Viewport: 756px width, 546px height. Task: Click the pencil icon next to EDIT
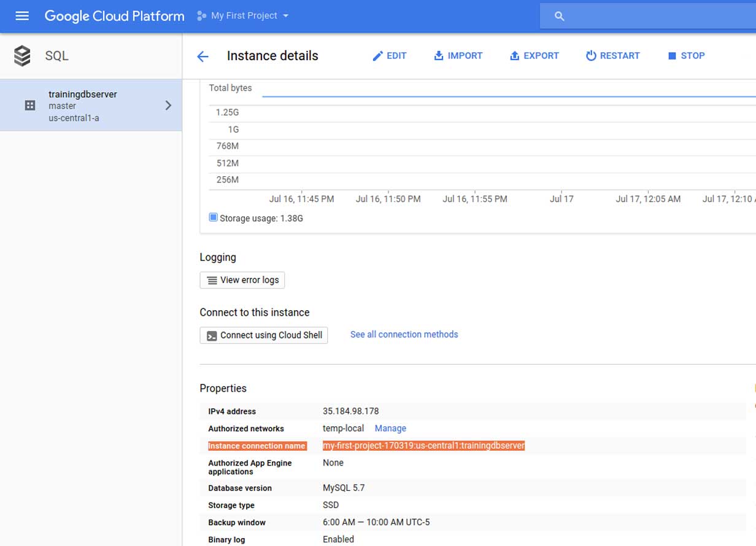click(x=377, y=56)
